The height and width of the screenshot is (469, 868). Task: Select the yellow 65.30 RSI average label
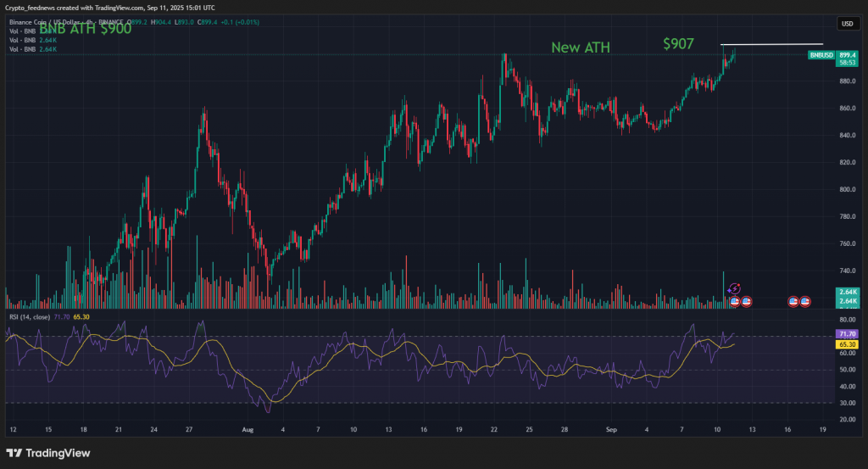(x=847, y=345)
